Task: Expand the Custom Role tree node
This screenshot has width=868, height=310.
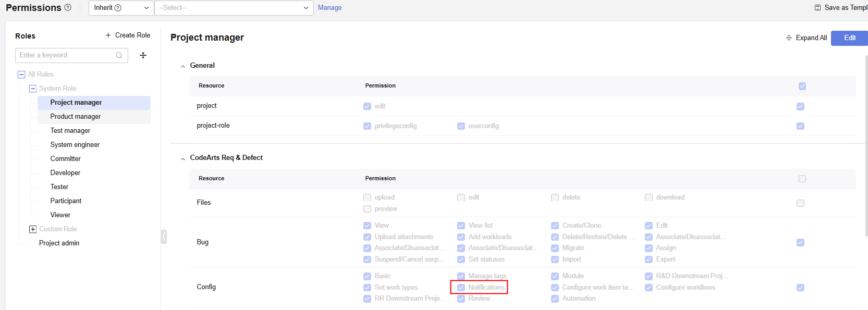Action: pos(33,229)
